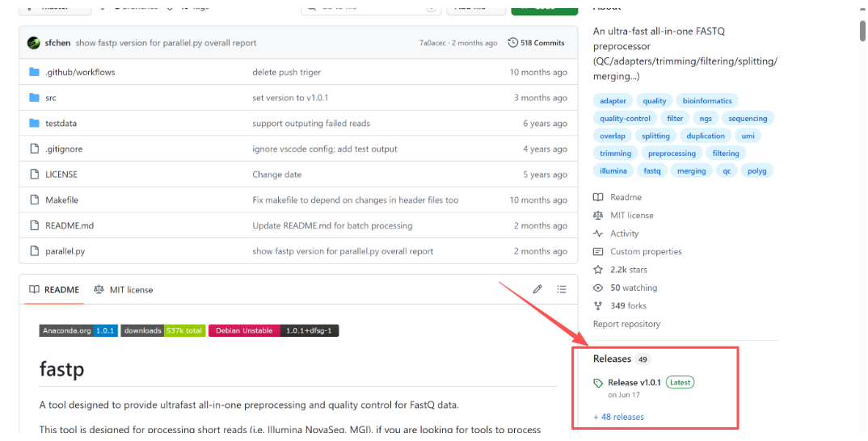Click the commits history clock icon

coord(512,43)
